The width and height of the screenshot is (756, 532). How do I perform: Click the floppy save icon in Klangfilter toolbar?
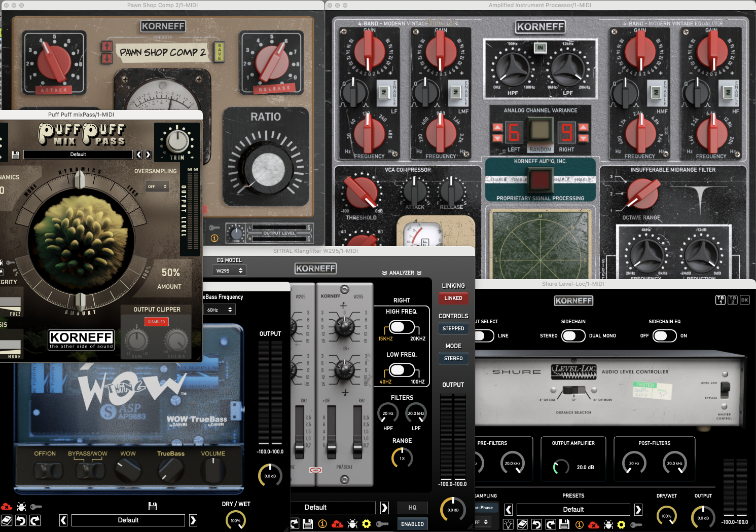(x=307, y=524)
